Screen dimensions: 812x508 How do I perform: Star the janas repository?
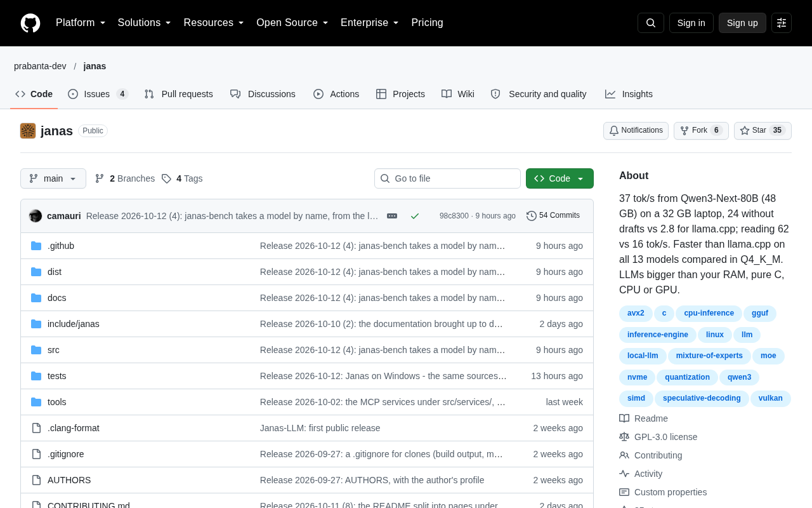tap(763, 131)
